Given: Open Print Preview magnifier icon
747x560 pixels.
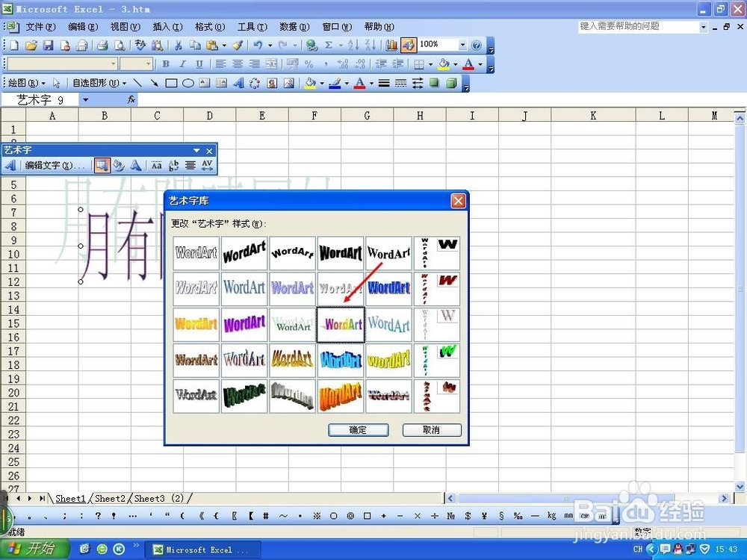Looking at the screenshot, I should (120, 46).
